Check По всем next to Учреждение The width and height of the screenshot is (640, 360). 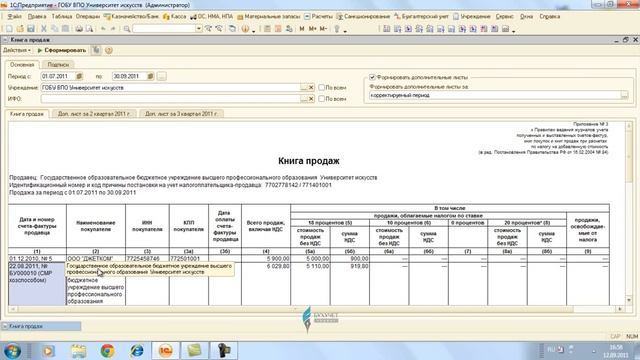click(x=322, y=87)
